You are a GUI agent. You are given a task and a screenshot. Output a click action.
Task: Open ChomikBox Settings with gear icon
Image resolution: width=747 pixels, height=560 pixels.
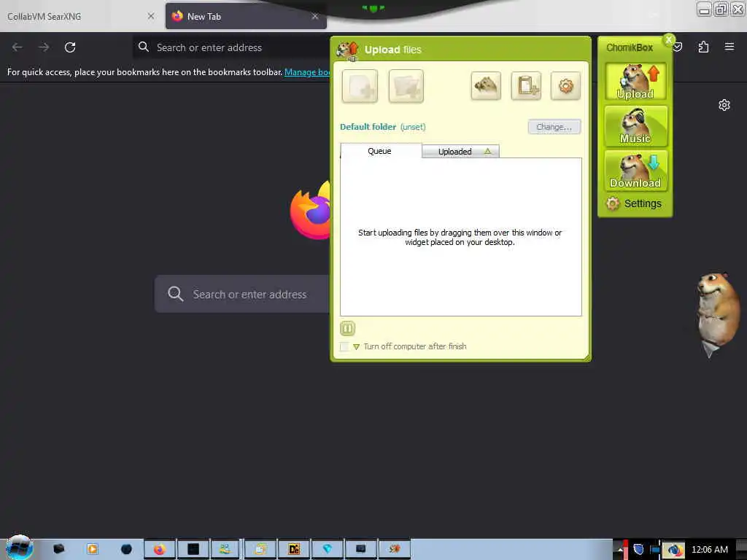coord(634,203)
